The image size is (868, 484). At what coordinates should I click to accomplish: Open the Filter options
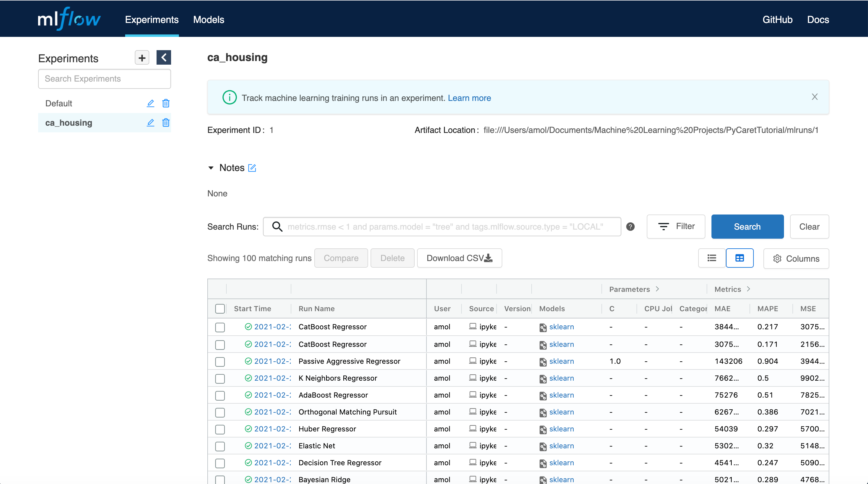676,227
